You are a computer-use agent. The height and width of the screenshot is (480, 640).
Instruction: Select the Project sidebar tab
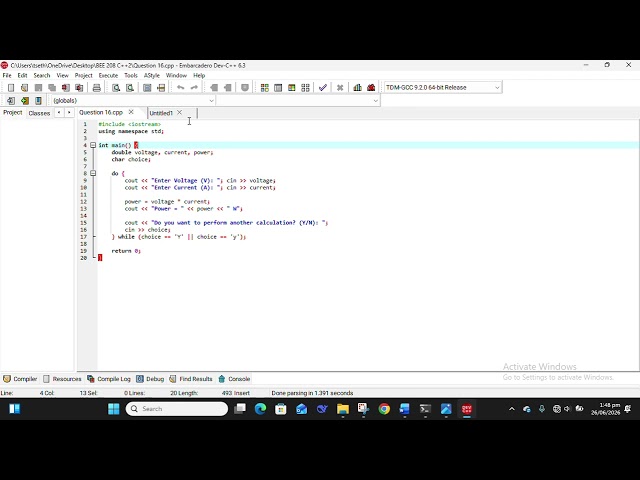[13, 112]
